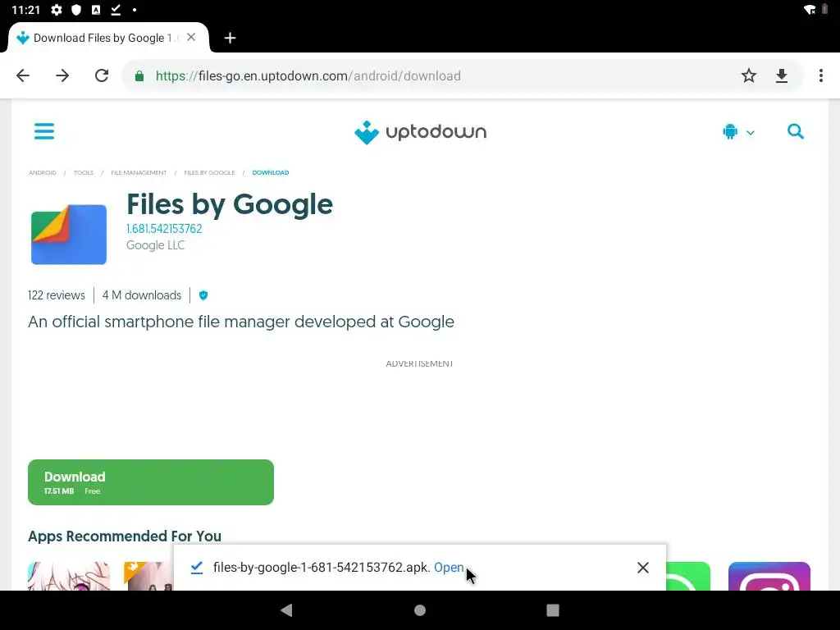Click the Download breadcrumb entry
Viewport: 840px width, 630px height.
click(x=271, y=172)
